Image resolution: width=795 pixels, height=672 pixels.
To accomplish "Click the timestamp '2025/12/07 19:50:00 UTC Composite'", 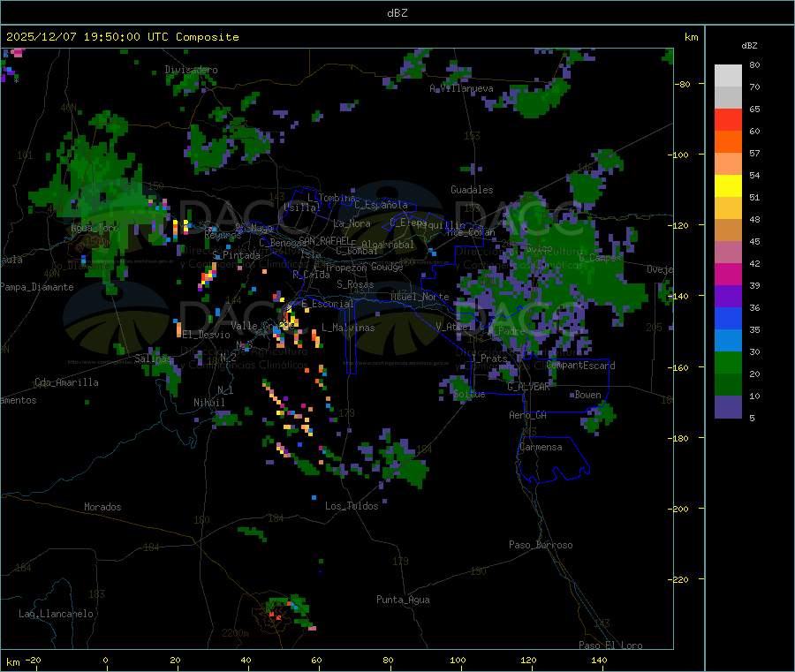I will coord(122,37).
